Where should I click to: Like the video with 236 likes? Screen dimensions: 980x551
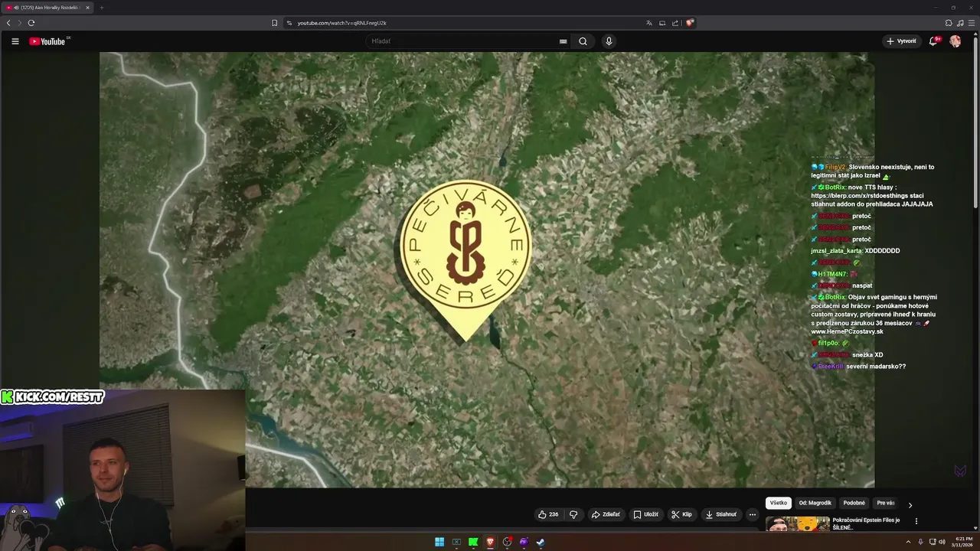(x=548, y=514)
